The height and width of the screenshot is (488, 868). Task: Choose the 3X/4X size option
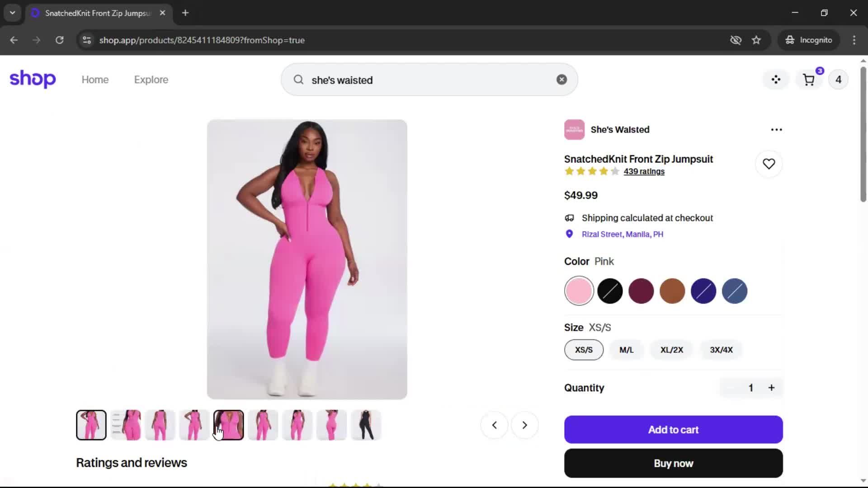click(721, 350)
